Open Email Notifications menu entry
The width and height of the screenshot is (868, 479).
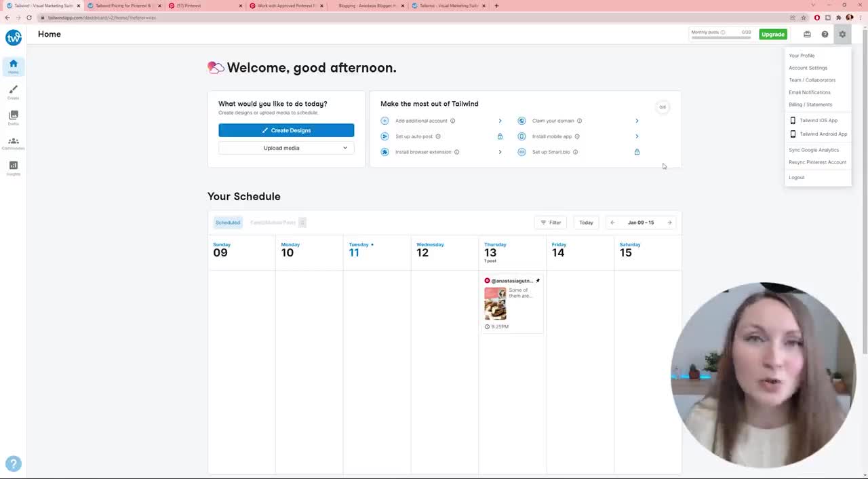click(809, 92)
